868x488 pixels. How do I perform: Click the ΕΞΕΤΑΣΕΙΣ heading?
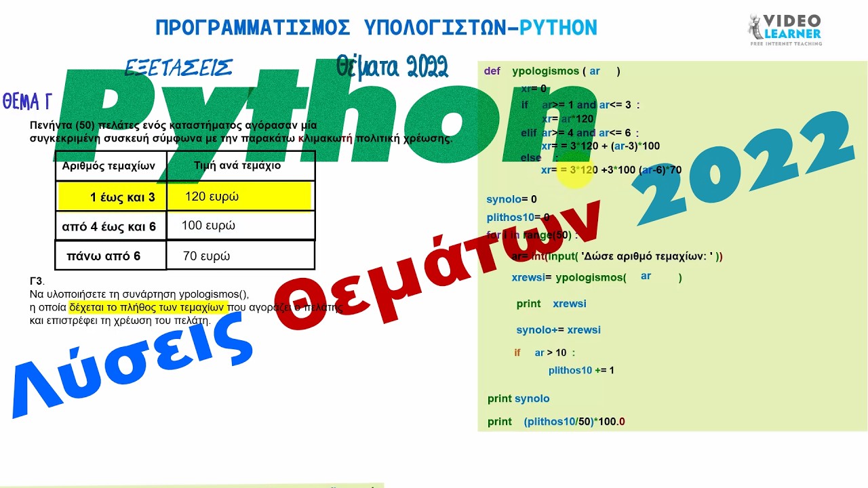179,68
